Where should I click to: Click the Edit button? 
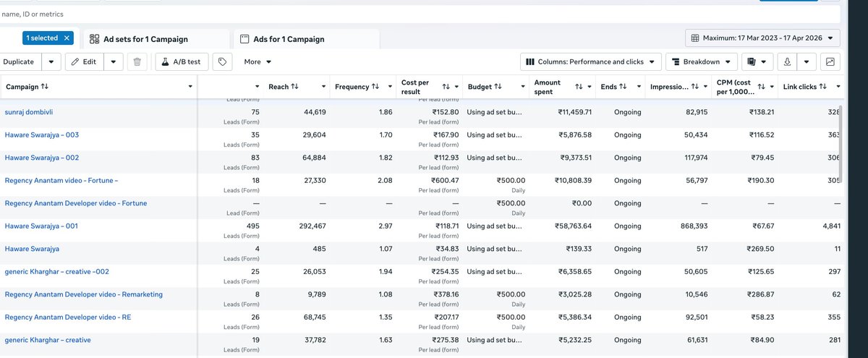click(x=84, y=62)
